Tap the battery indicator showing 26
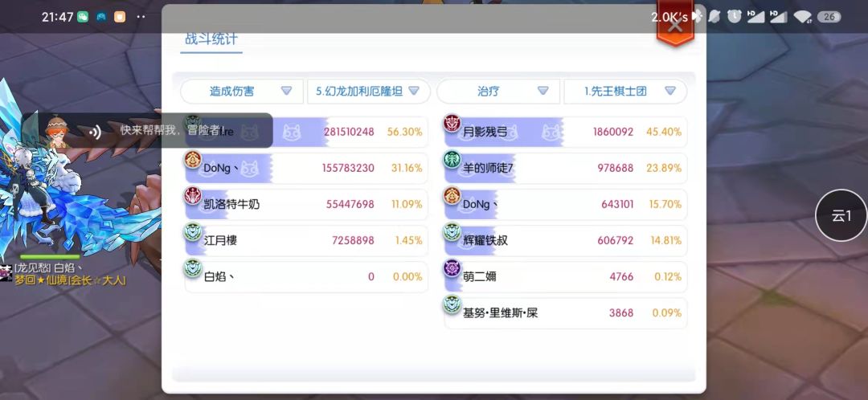Viewport: 868px width, 400px height. 829,17
